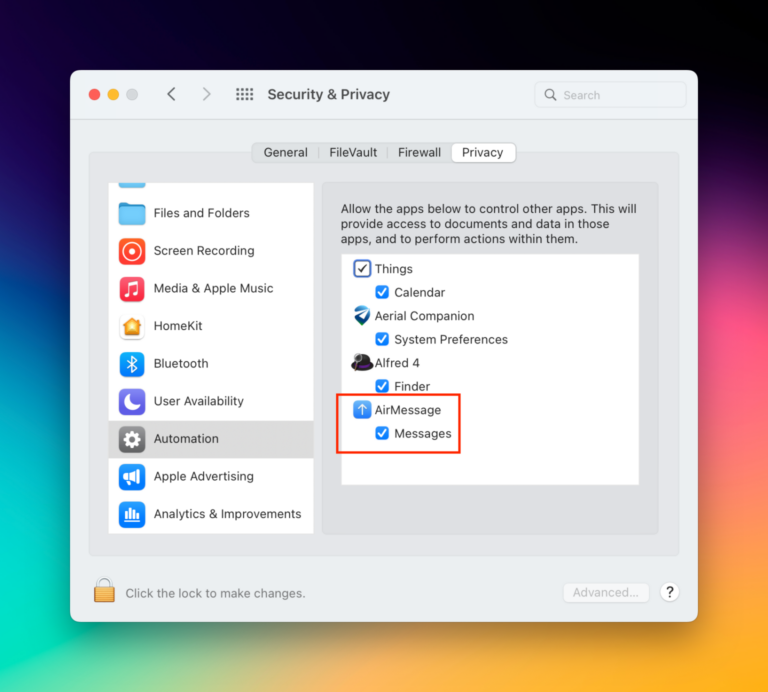Select Media & Apple Music label

click(214, 288)
